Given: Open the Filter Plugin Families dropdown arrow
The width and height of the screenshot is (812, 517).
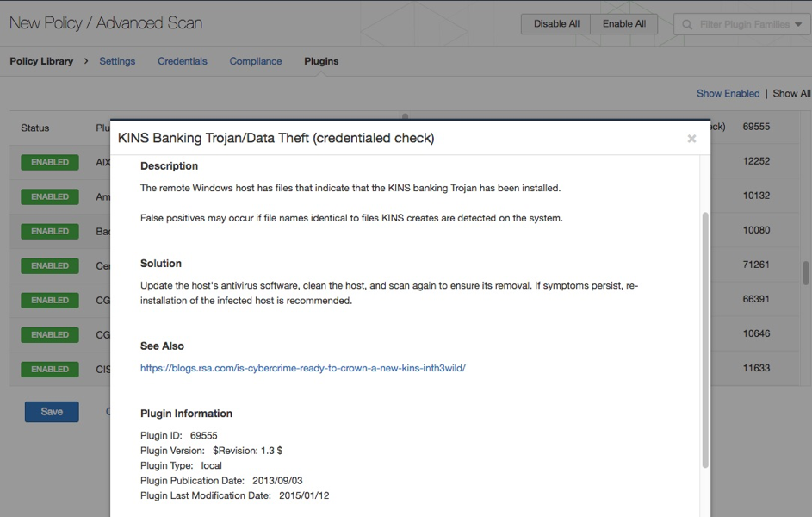Looking at the screenshot, I should (798, 24).
